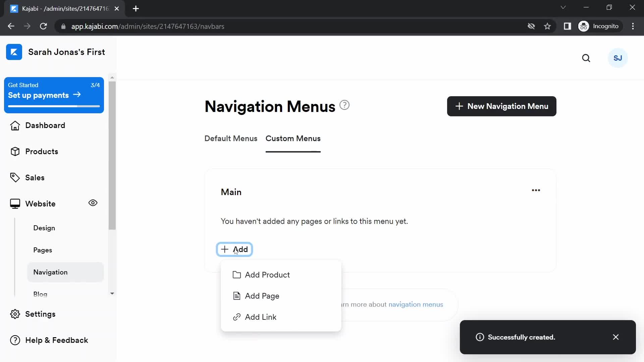Switch to the Default Menus tab
644x362 pixels.
(x=230, y=138)
